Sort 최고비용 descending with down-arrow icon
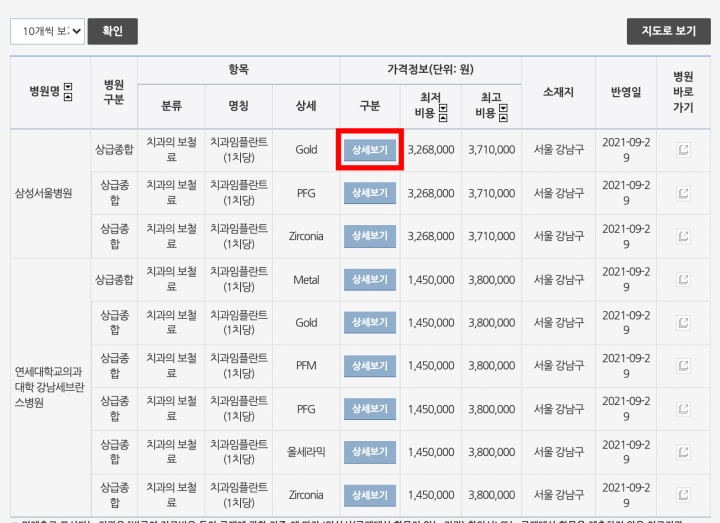 pyautogui.click(x=504, y=108)
